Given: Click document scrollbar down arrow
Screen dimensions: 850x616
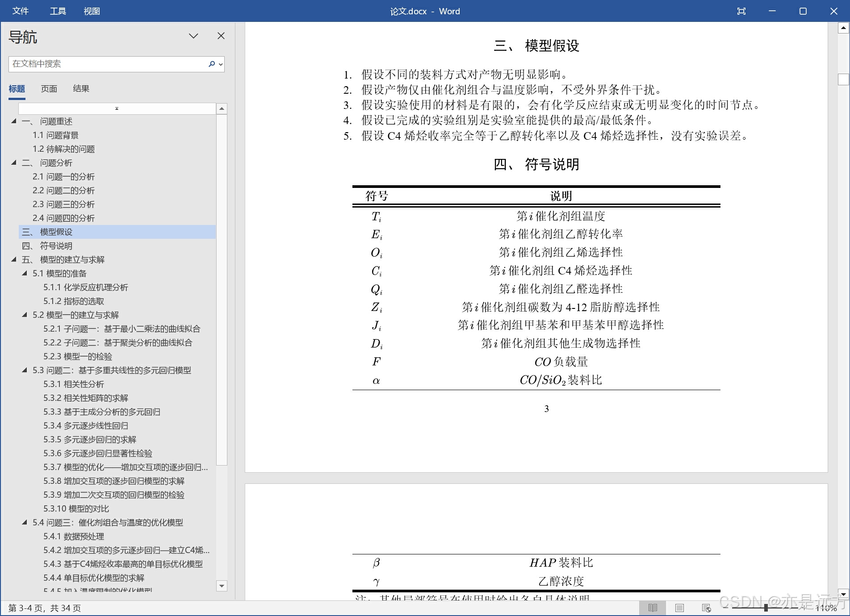Looking at the screenshot, I should [843, 594].
